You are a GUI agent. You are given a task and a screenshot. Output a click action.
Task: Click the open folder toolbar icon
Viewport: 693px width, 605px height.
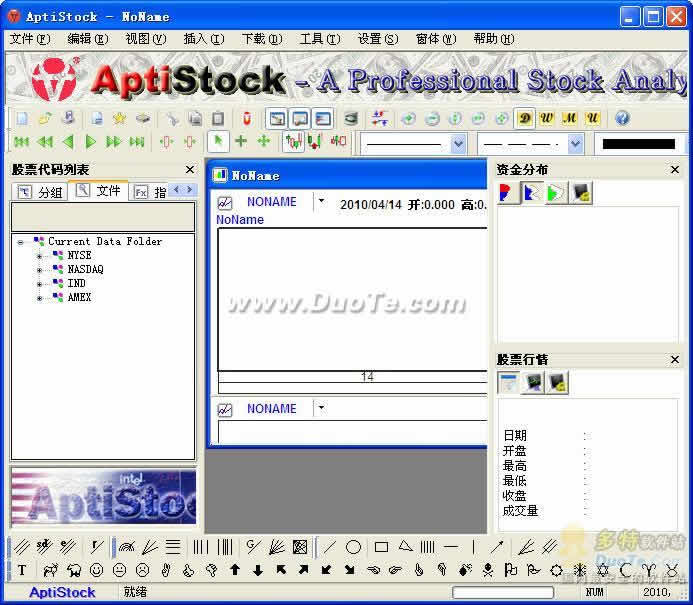tap(45, 118)
